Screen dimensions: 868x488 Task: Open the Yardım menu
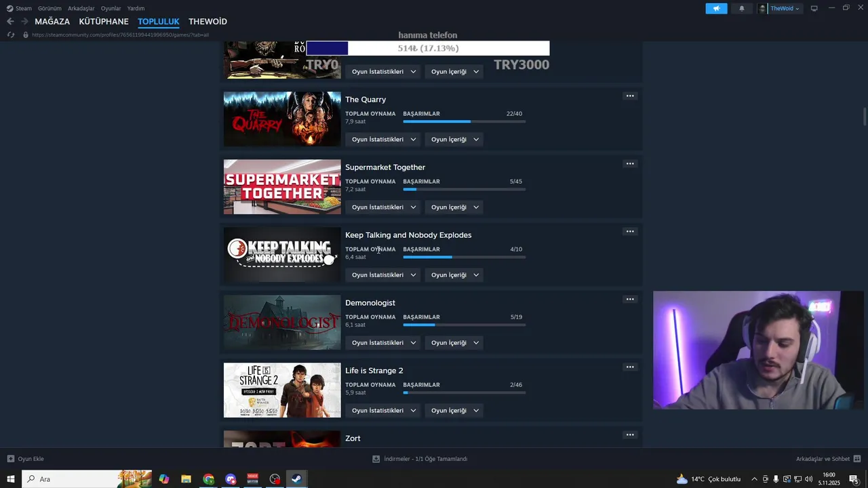tap(136, 8)
